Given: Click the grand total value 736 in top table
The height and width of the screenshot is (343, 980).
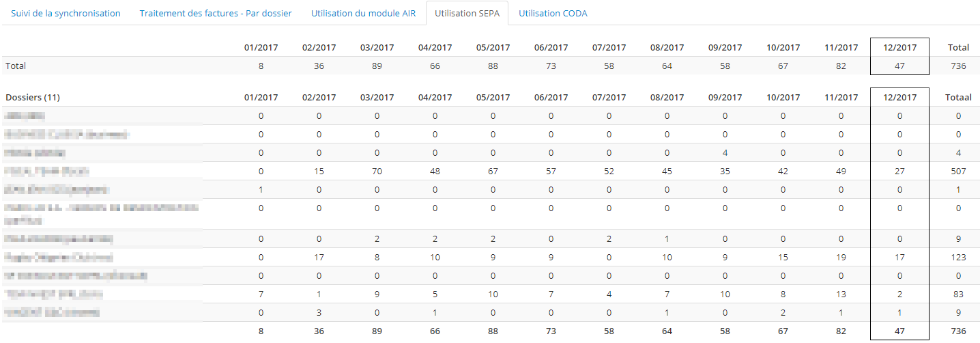Looking at the screenshot, I should pyautogui.click(x=958, y=66).
